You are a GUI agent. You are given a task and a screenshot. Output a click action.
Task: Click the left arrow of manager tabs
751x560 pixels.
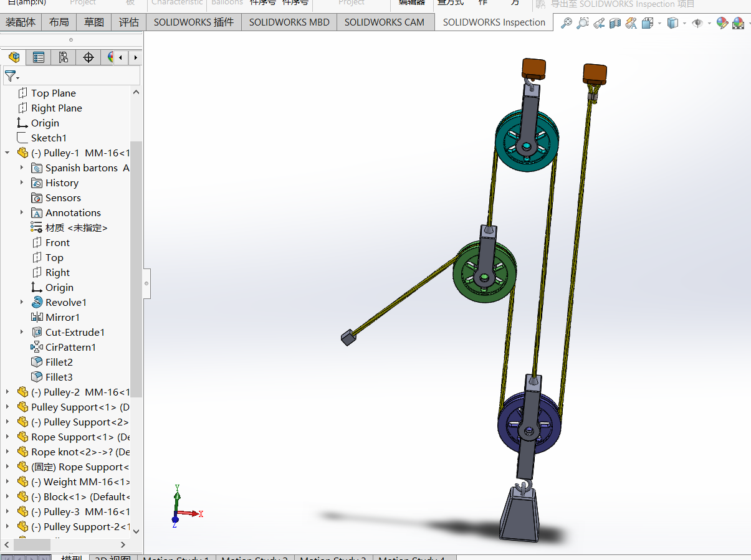121,57
